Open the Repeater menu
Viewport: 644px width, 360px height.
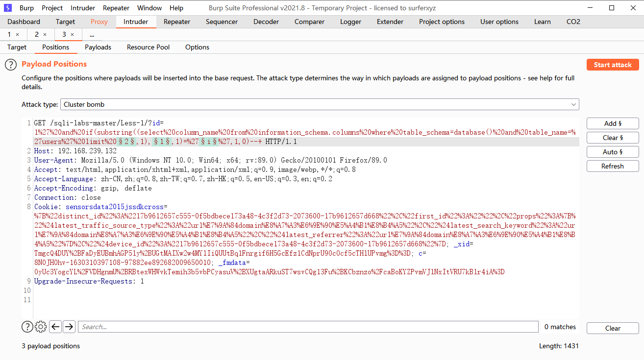116,8
